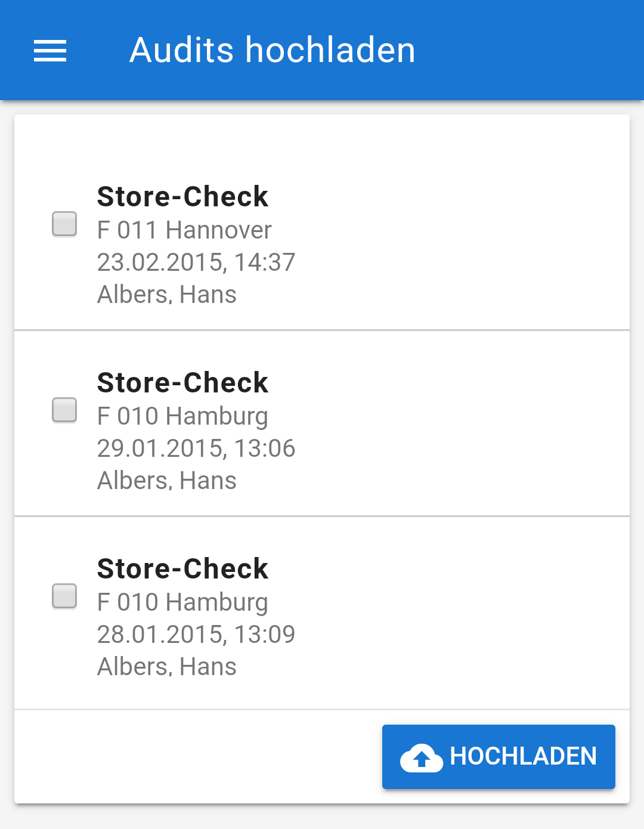The height and width of the screenshot is (829, 644).
Task: Click Albers, Hans under the 29.01.2015 audit
Action: (x=167, y=481)
